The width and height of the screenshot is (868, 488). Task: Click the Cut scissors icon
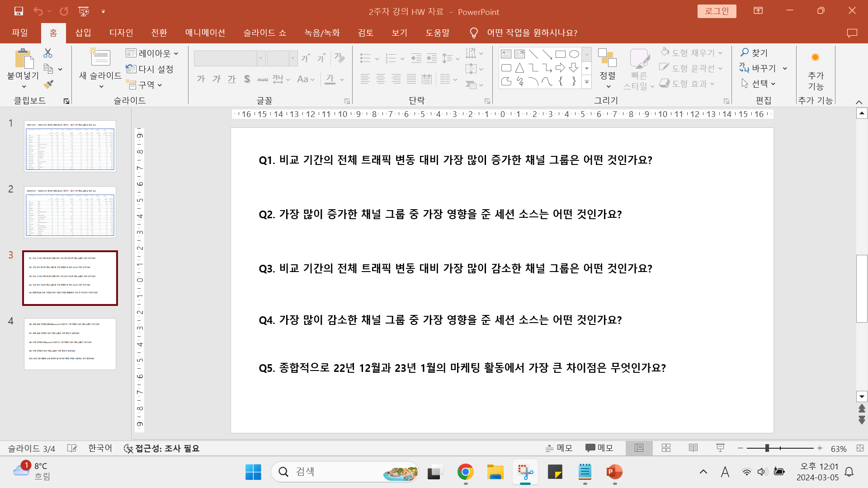coord(48,53)
